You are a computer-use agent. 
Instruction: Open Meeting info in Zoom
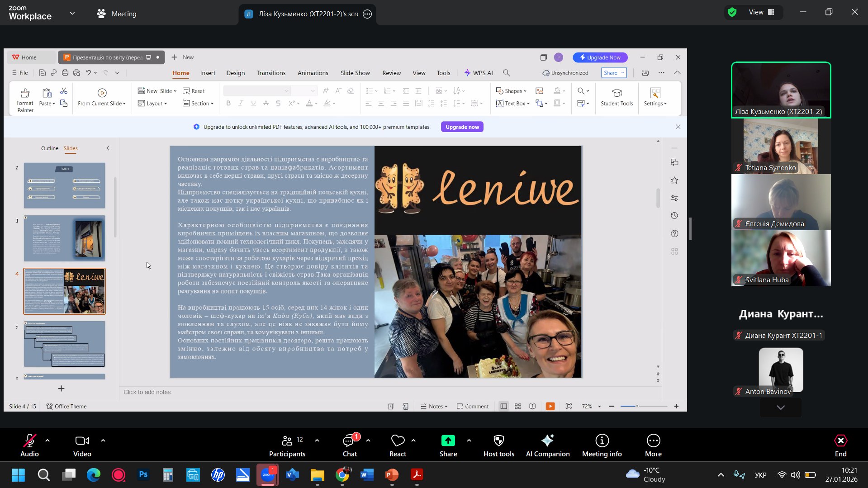coord(602,445)
